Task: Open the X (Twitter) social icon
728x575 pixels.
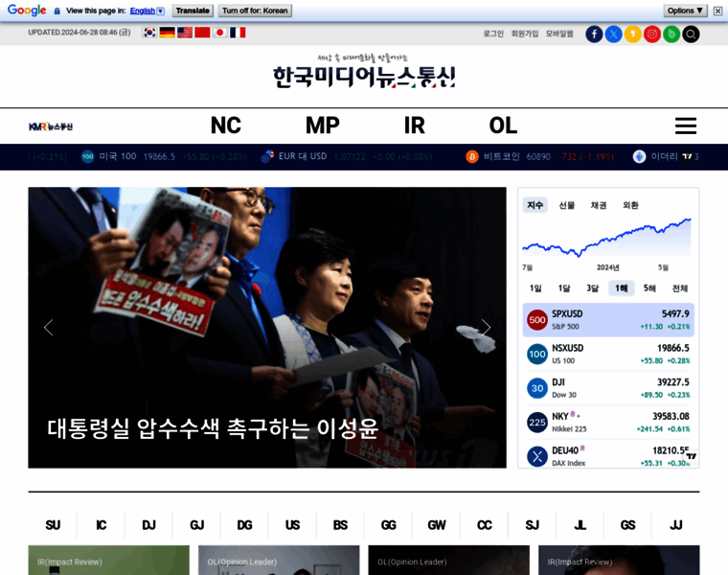Action: coord(613,34)
